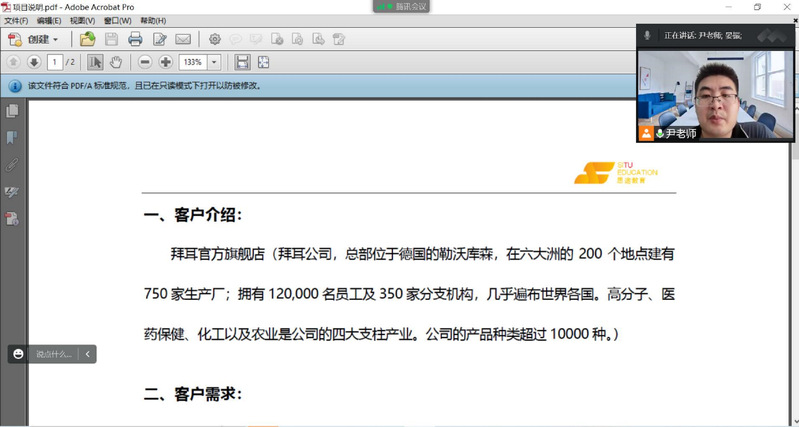Click the Edit text pencil icon
Image resolution: width=799 pixels, height=427 pixels.
(159, 39)
